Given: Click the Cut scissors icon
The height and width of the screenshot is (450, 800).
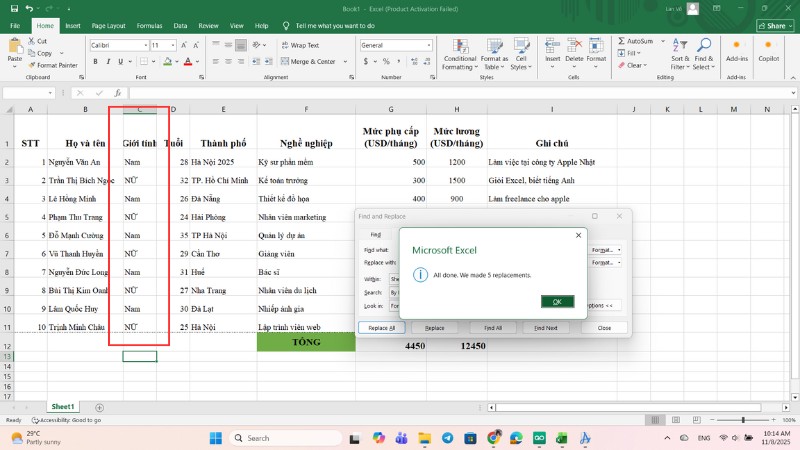Looking at the screenshot, I should [33, 42].
